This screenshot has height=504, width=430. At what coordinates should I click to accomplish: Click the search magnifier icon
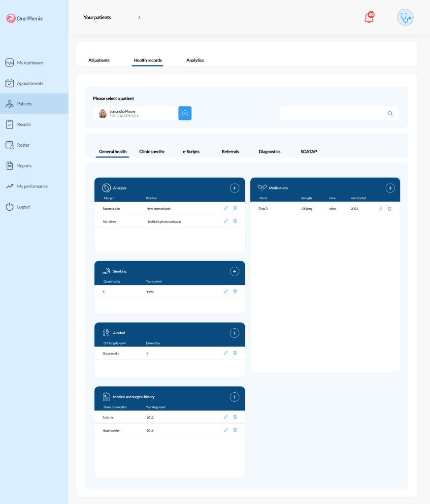pyautogui.click(x=390, y=113)
